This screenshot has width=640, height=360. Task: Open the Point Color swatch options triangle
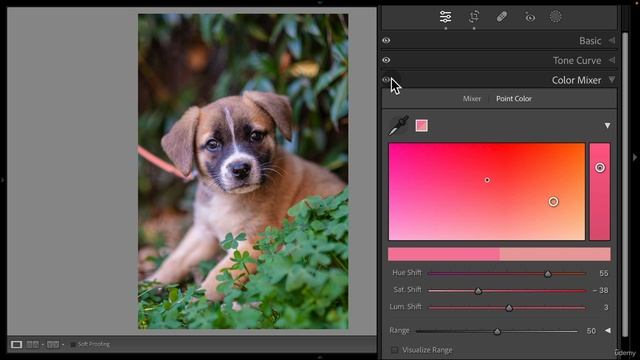(607, 125)
